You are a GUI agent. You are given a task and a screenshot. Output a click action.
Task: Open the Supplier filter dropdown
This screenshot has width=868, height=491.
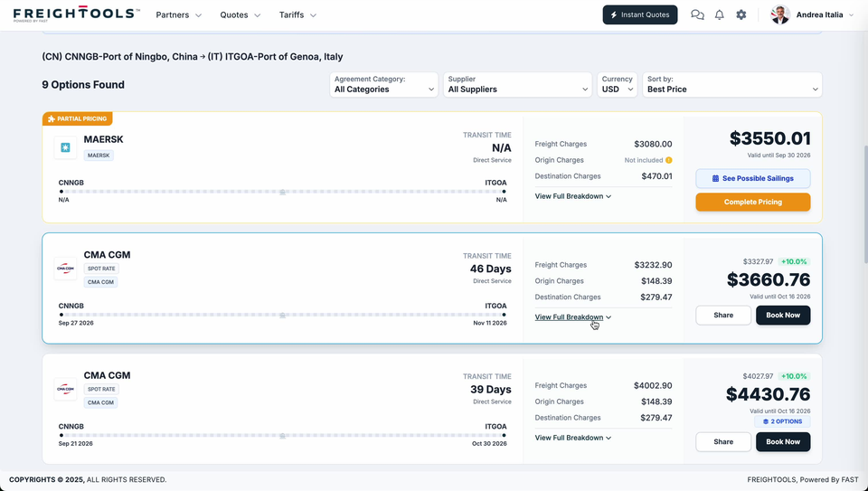(517, 85)
